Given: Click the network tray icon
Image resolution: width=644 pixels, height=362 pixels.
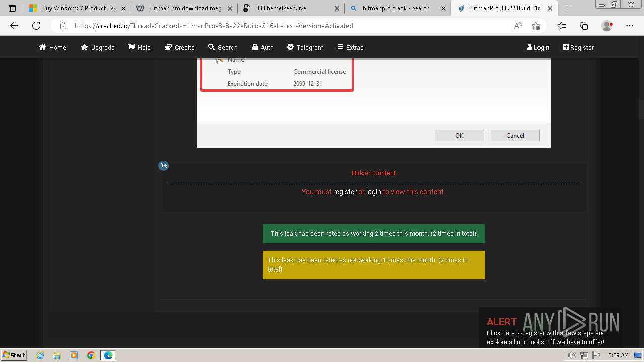Looking at the screenshot, I should pyautogui.click(x=584, y=355).
